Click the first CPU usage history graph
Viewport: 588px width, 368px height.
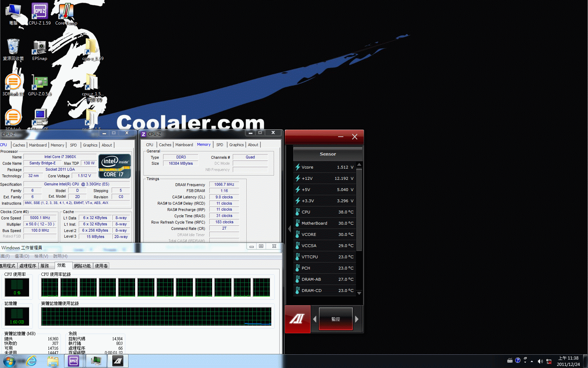[49, 287]
